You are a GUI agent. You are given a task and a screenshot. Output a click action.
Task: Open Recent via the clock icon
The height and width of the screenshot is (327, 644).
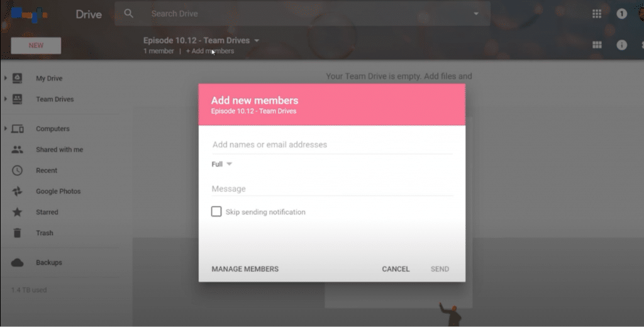18,170
